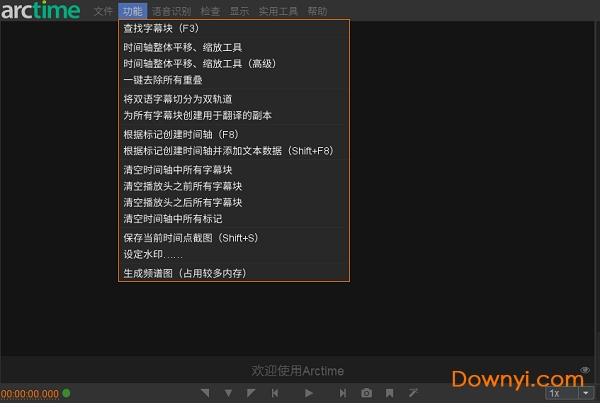Select 生成频谱图（占用较多内存）

(234, 273)
